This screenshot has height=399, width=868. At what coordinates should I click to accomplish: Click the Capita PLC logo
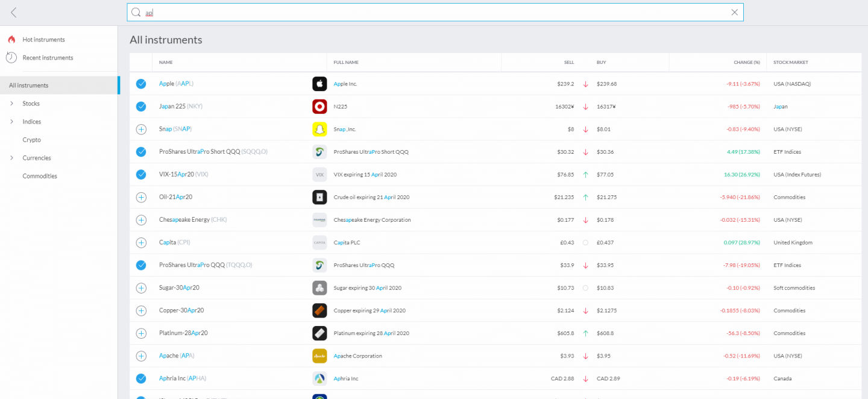pos(319,242)
